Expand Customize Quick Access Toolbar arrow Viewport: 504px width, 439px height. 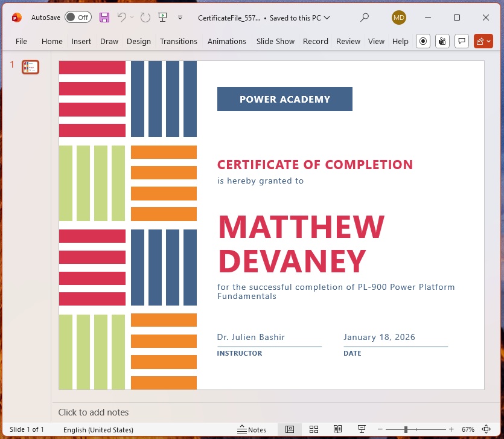[180, 18]
